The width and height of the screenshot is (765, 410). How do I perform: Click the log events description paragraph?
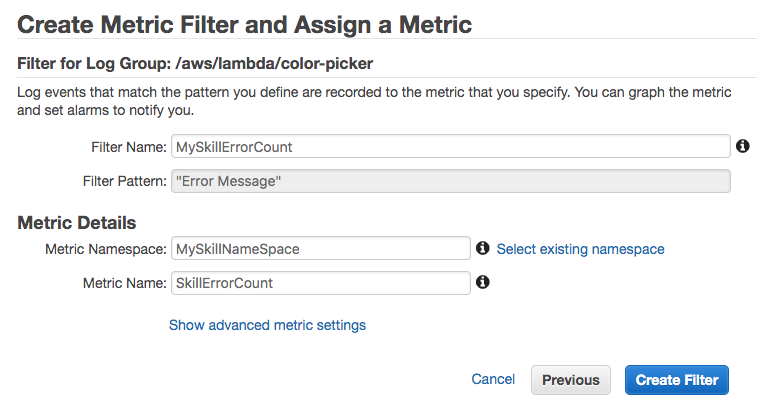[x=375, y=101]
